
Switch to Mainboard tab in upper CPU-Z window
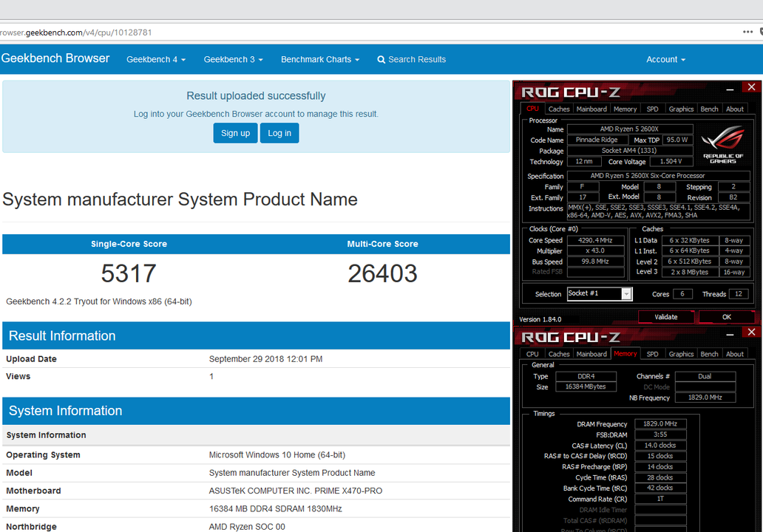(x=591, y=109)
